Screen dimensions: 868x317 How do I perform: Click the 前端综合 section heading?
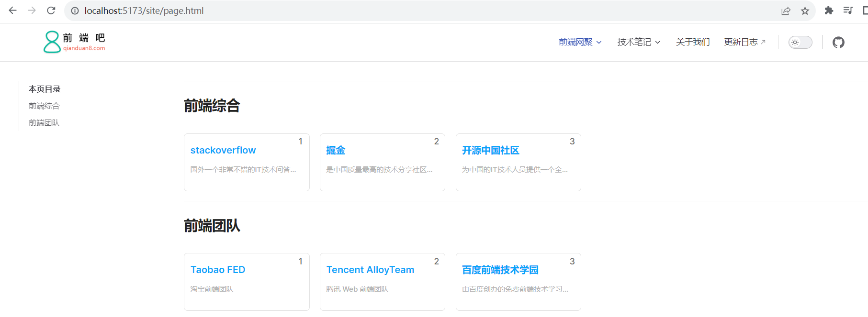[212, 106]
